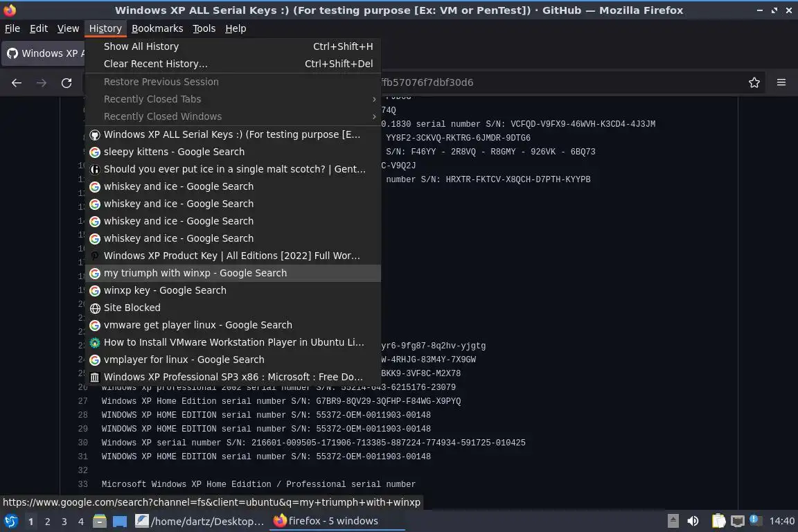Click line 27 G7BR9-8QV29 serial key text
Viewport: 798px width, 532px height.
(389, 401)
